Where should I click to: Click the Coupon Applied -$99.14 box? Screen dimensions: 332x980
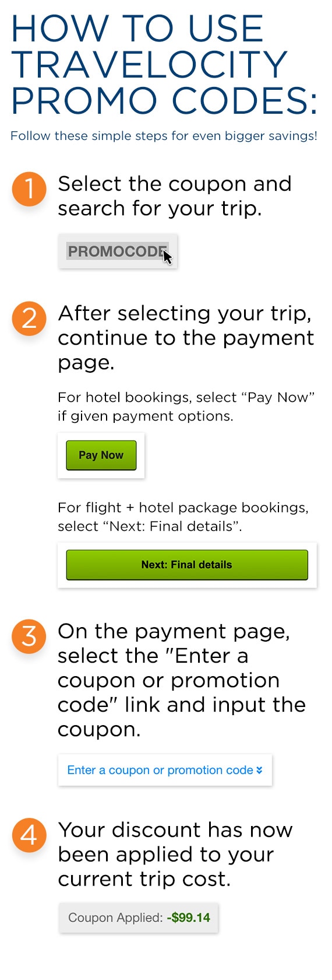click(x=139, y=918)
